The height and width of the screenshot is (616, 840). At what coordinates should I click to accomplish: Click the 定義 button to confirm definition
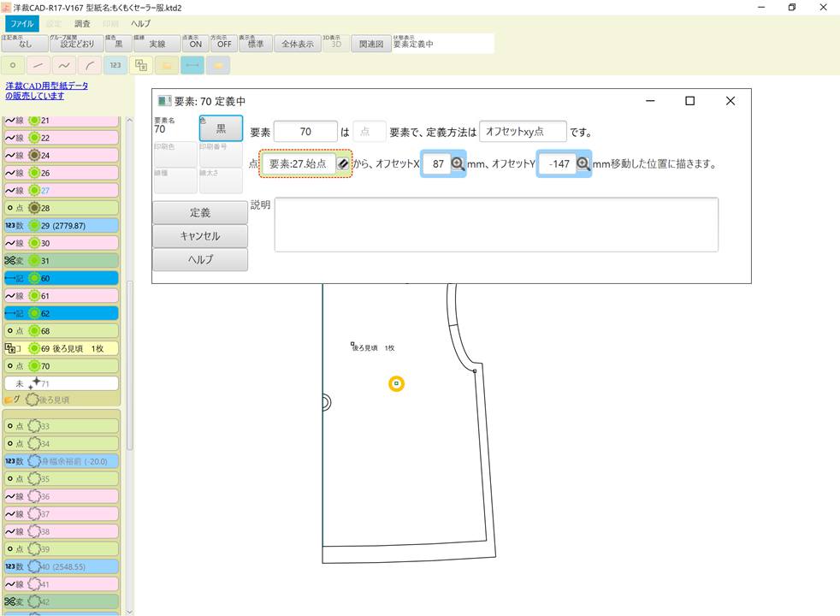(199, 212)
